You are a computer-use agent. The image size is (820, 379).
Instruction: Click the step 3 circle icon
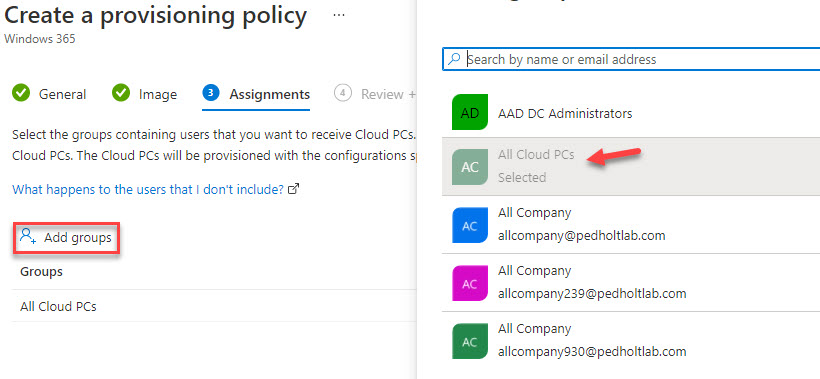click(x=210, y=93)
